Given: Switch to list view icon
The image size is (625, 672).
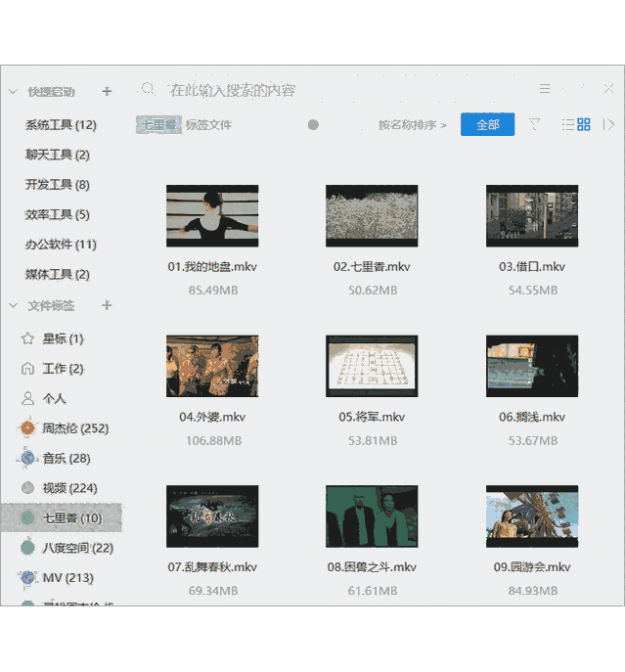Looking at the screenshot, I should [x=567, y=124].
